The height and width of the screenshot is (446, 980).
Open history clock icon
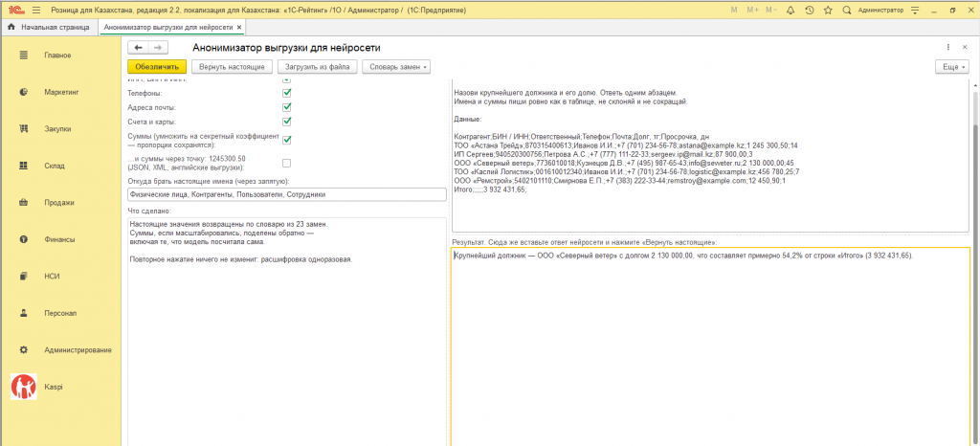tap(810, 11)
